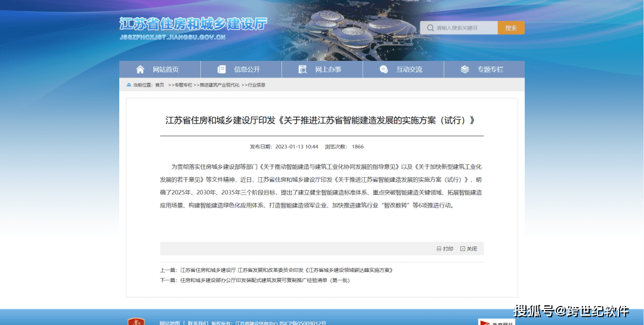Screen dimensions: 644x325
Task: Click the orange 搜索 button
Action: tap(511, 28)
